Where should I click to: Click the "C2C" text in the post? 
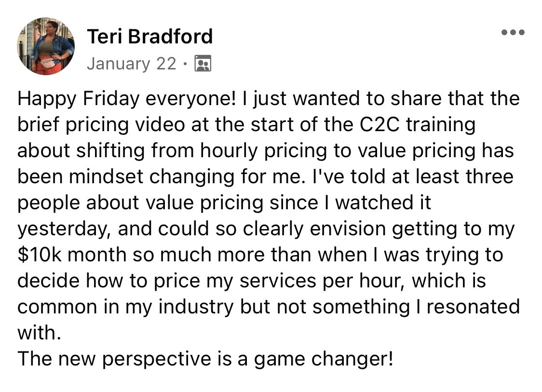click(379, 124)
